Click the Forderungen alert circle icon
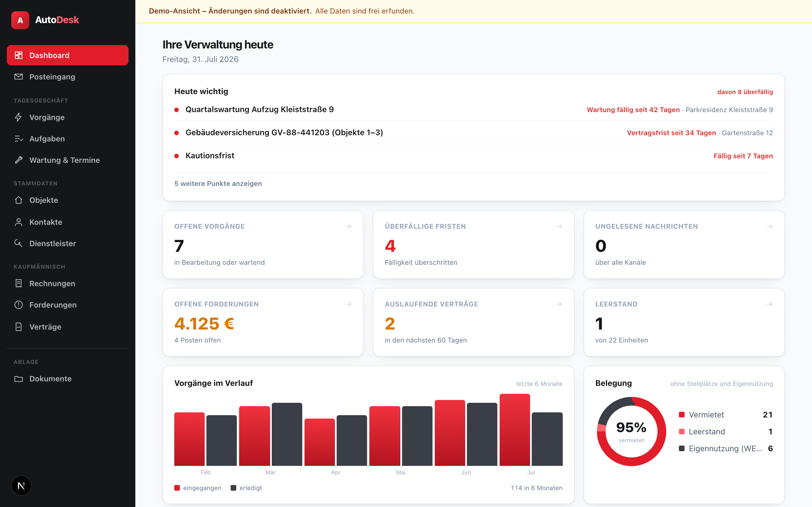812x507 pixels. pos(19,305)
